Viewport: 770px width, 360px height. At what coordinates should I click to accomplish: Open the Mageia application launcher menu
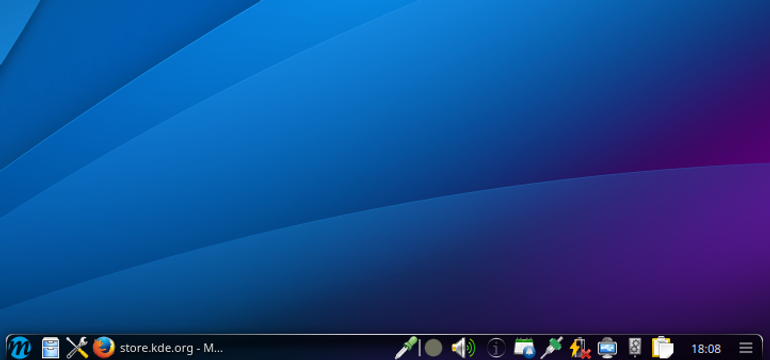(20, 348)
